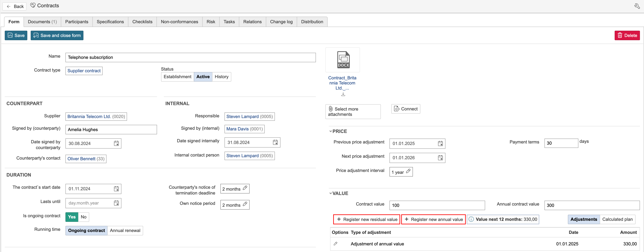Screen dimensions: 644x252
Task: Open the Participants tab
Action: (x=77, y=22)
